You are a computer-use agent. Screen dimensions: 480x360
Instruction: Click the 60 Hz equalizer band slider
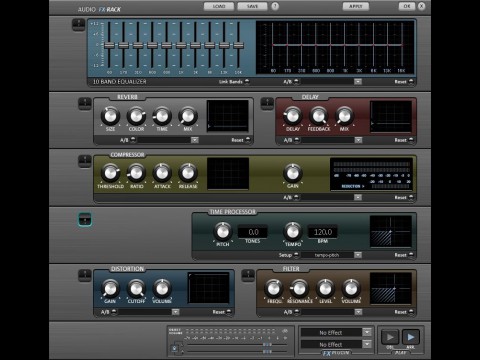[109, 46]
